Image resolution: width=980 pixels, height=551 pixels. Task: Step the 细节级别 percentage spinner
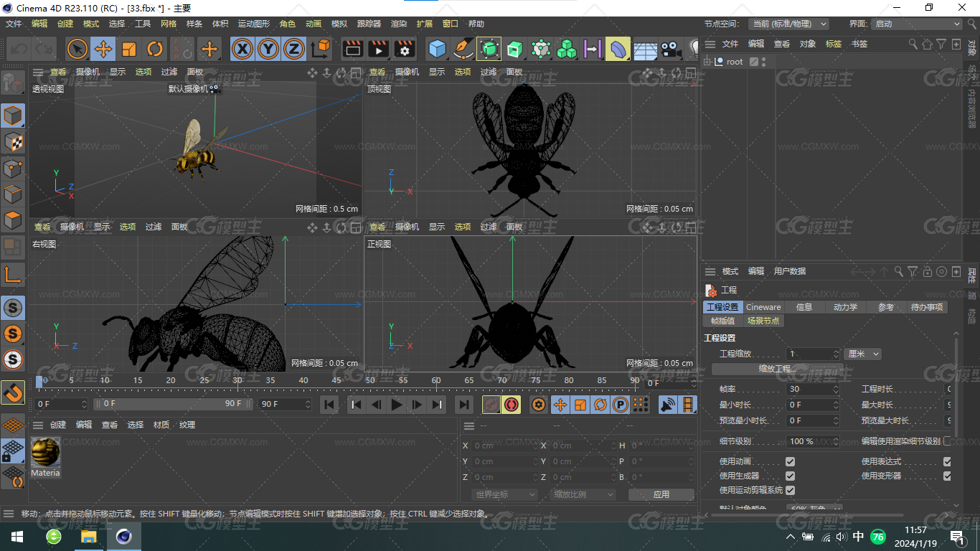(x=836, y=441)
